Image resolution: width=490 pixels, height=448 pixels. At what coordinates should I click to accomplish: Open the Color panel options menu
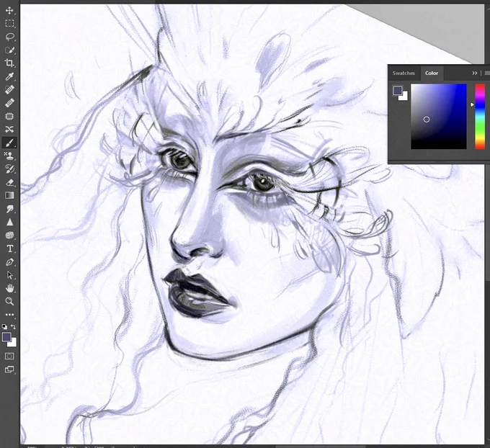point(487,73)
